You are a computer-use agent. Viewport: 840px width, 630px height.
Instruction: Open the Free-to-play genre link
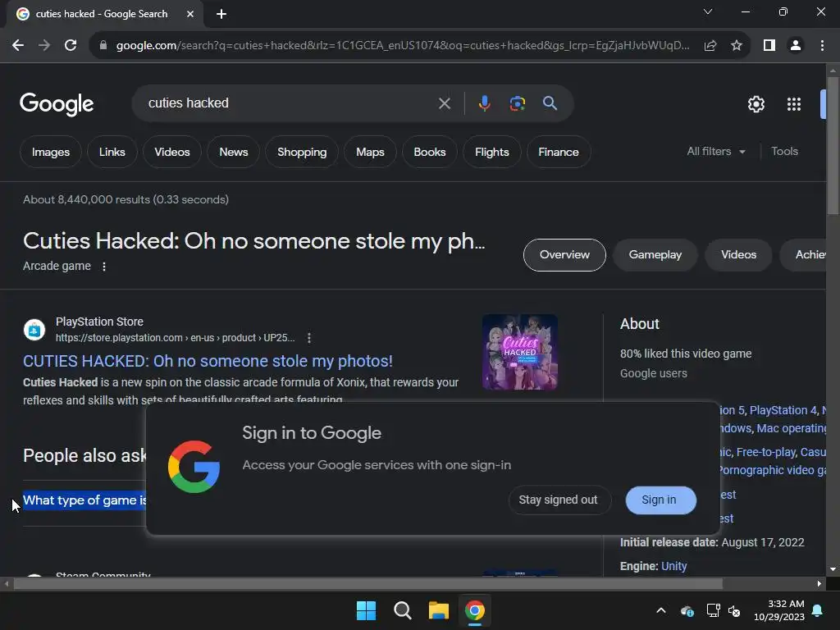pos(765,452)
